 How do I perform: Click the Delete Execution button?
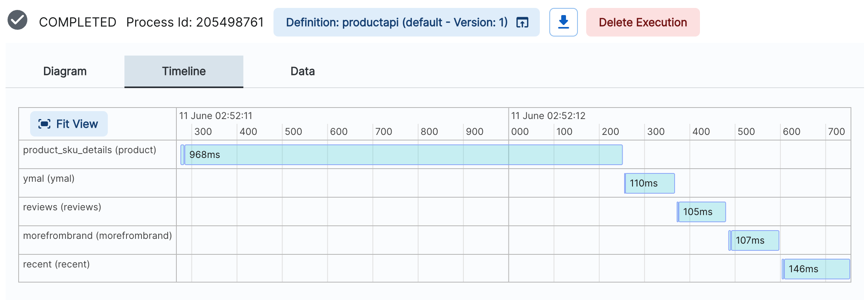[642, 22]
